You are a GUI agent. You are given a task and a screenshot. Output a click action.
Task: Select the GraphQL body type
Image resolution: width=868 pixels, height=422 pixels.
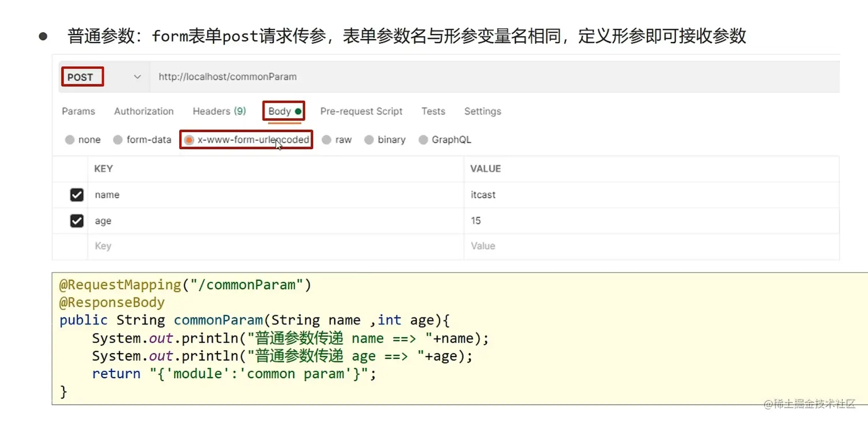(x=445, y=140)
